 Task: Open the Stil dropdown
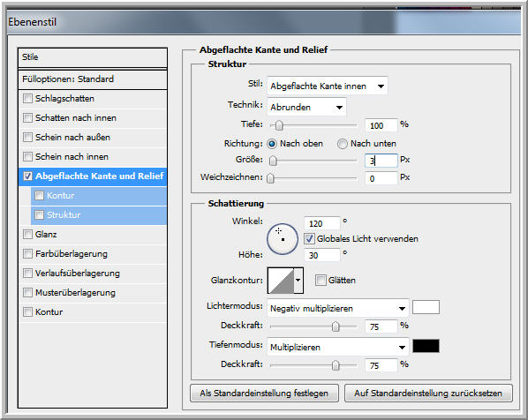(328, 86)
